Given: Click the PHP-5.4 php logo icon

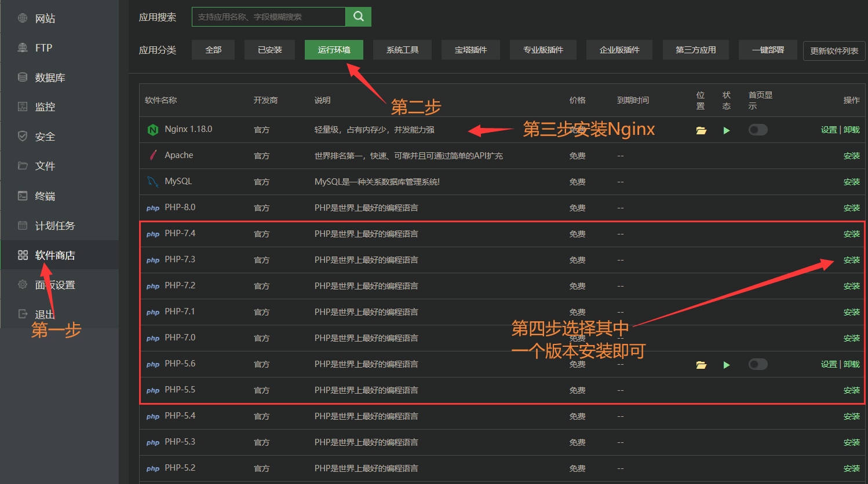Looking at the screenshot, I should click(153, 416).
